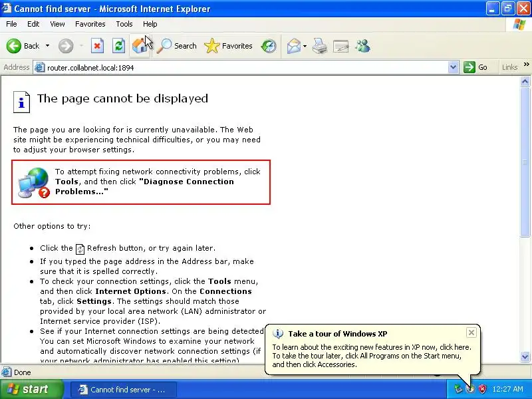Click the greyed Forward arrow button
This screenshot has height=399, width=532.
pos(66,46)
